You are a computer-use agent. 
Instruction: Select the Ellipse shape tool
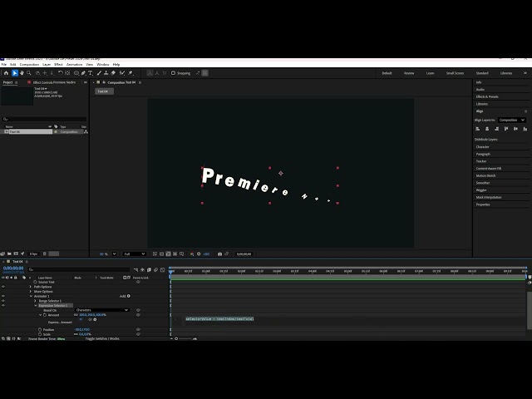(76, 73)
